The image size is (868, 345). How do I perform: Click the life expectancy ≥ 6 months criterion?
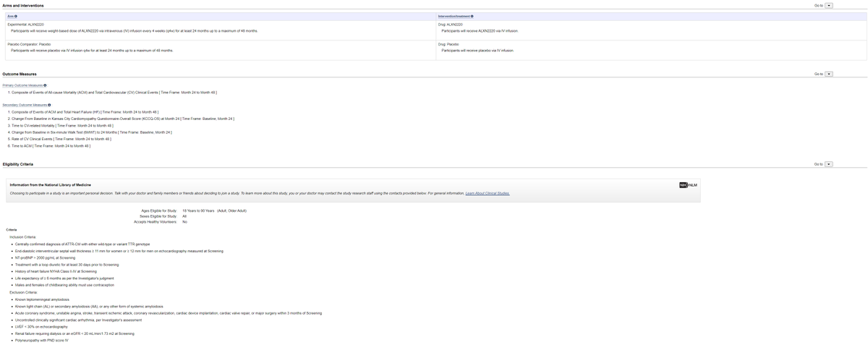64,278
